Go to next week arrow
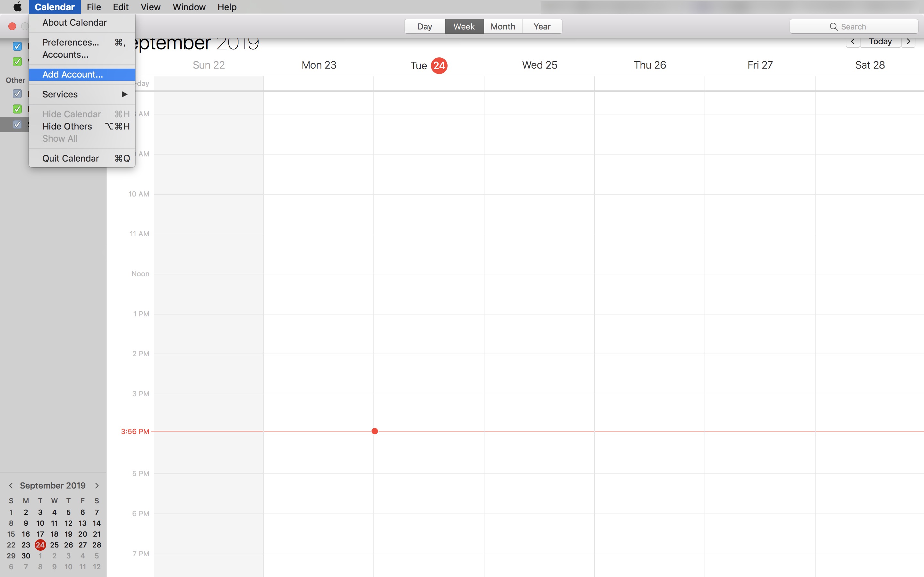Image resolution: width=924 pixels, height=577 pixels. point(908,42)
